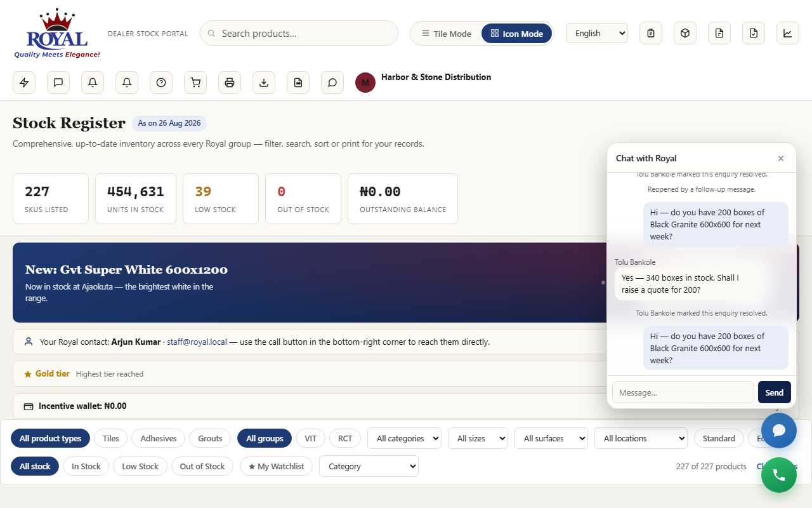Open the All surfaces dropdown
The height and width of the screenshot is (508, 812).
(x=551, y=438)
